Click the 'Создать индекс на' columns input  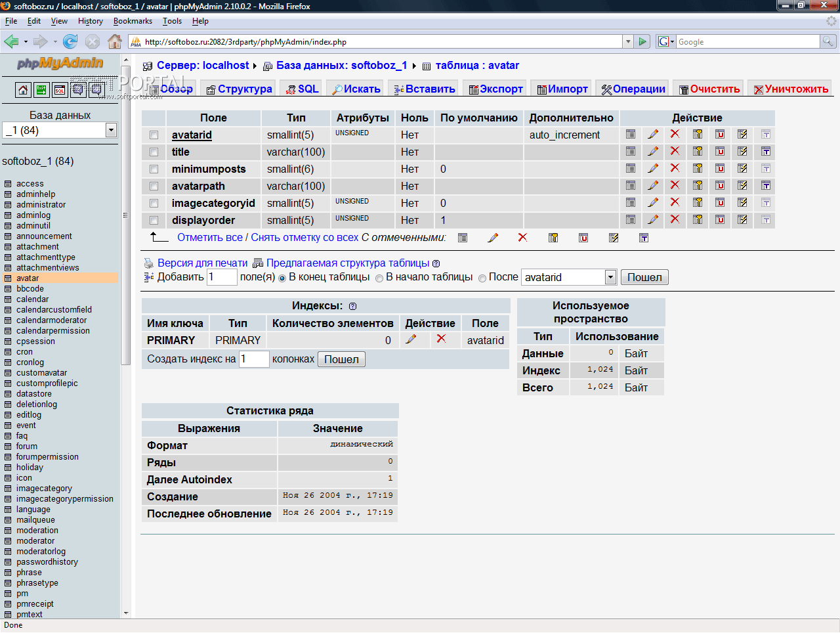point(254,359)
